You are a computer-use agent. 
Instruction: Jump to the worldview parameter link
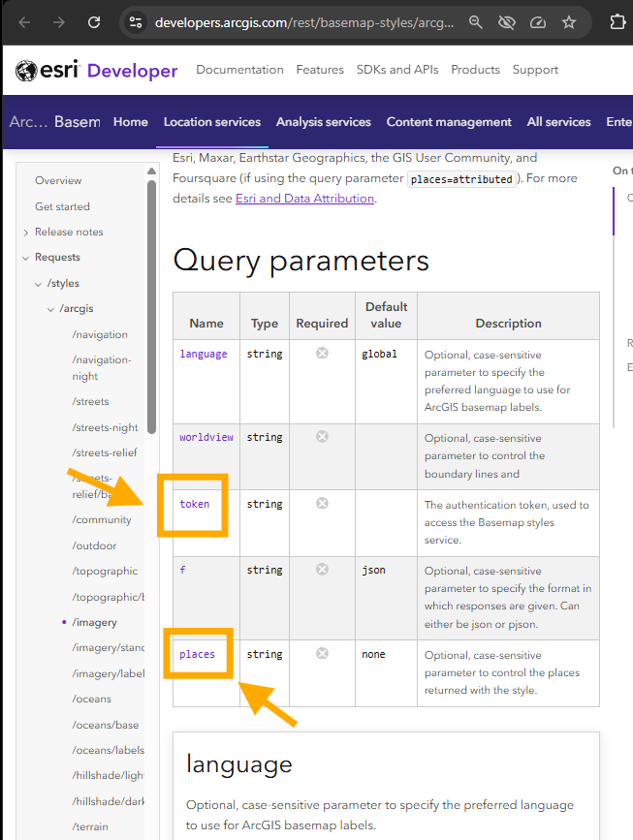pyautogui.click(x=206, y=437)
